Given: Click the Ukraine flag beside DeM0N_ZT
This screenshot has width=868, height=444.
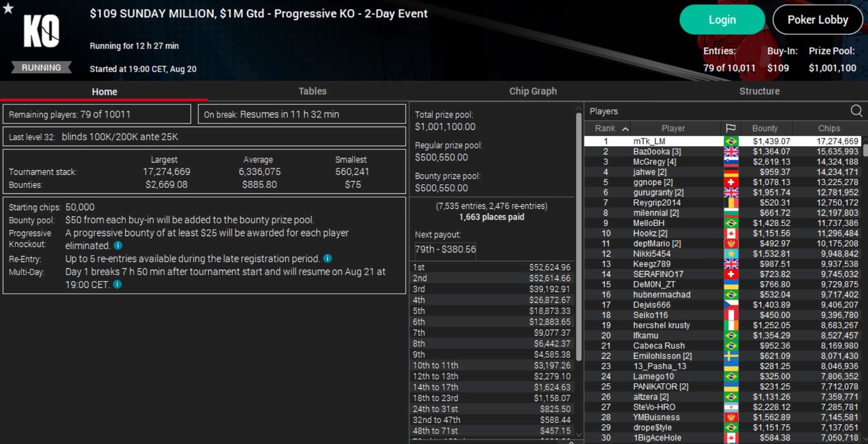Looking at the screenshot, I should [x=731, y=284].
